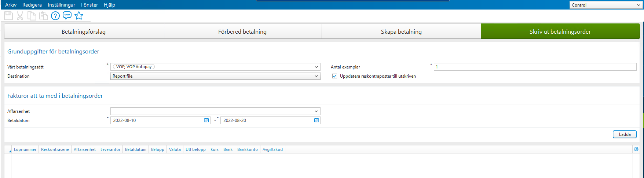Screen dimensions: 644x178
Task: Open the Fönster menu
Action: 89,5
